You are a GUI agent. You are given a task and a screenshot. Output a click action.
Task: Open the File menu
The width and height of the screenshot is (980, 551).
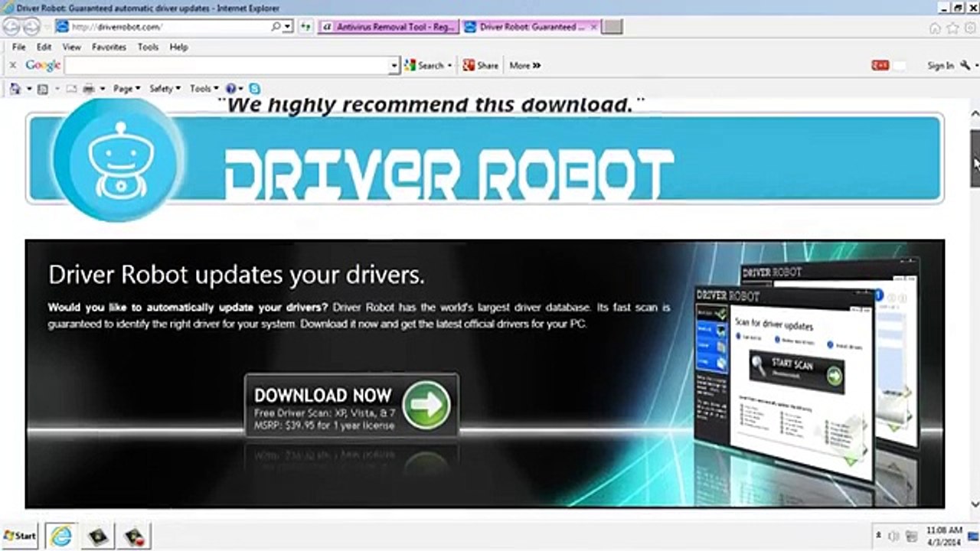coord(19,47)
